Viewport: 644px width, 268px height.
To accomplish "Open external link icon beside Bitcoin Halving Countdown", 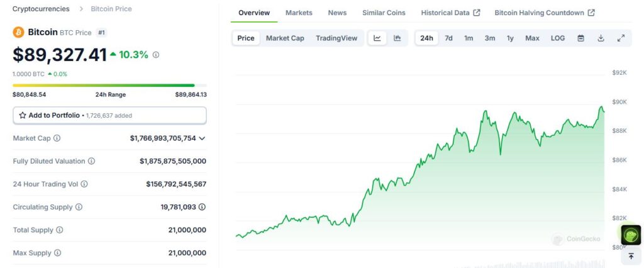I will point(591,13).
